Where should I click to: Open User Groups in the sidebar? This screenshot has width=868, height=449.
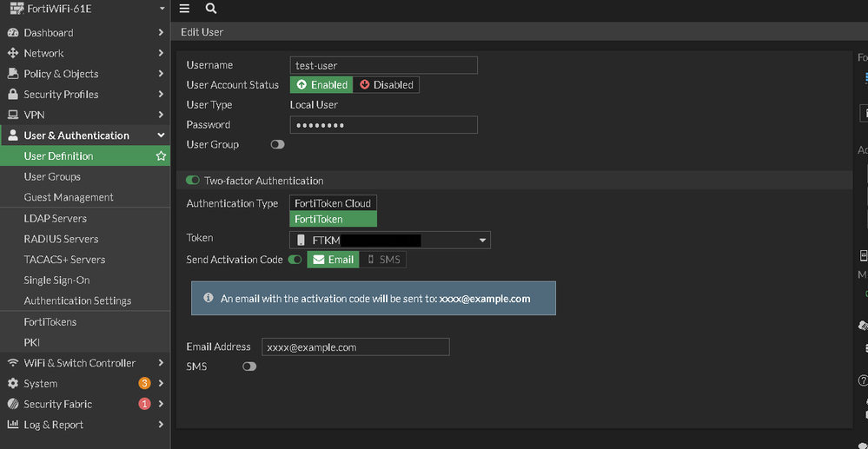tap(52, 176)
